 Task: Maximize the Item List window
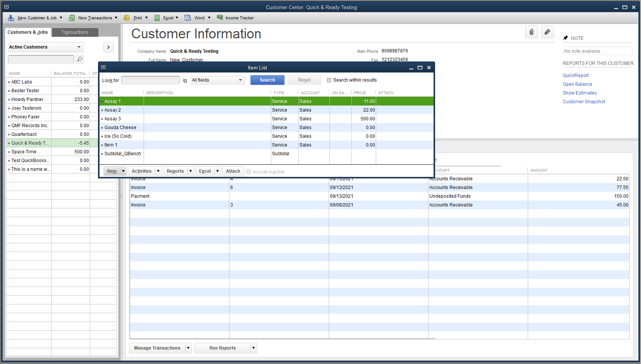[420, 68]
